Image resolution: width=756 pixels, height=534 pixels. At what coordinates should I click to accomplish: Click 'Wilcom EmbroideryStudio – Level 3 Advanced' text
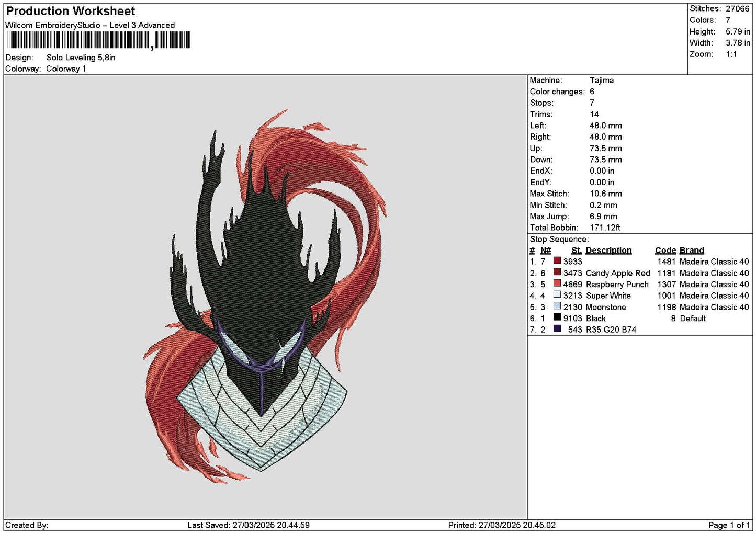[90, 25]
